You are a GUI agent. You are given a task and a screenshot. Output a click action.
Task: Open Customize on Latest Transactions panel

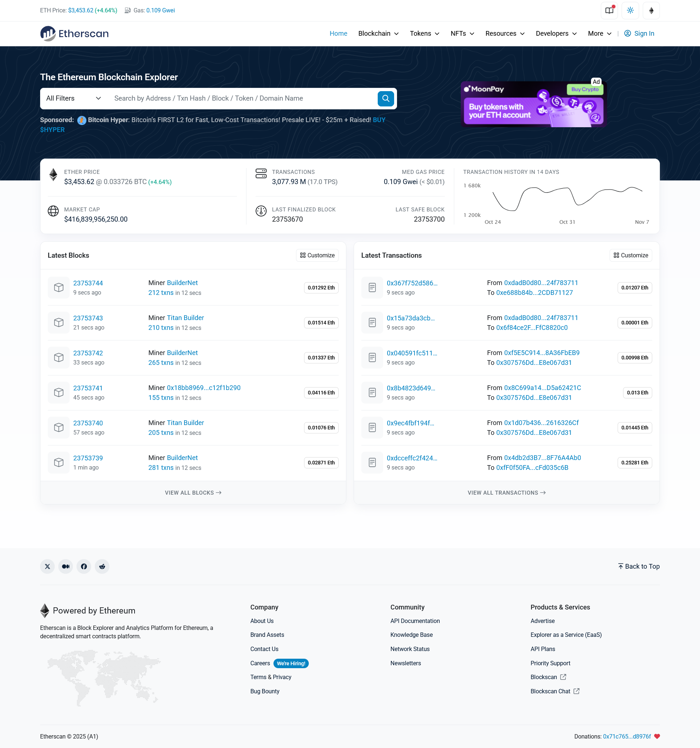pos(630,255)
